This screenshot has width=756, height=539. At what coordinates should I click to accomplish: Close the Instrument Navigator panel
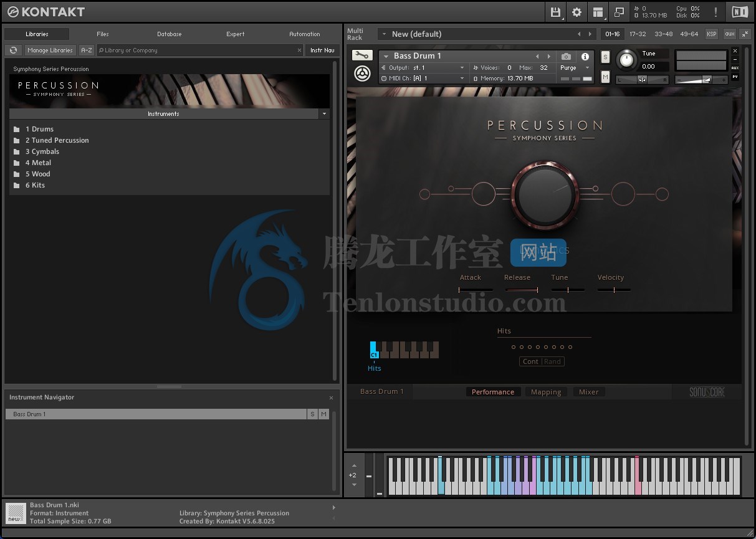click(331, 398)
